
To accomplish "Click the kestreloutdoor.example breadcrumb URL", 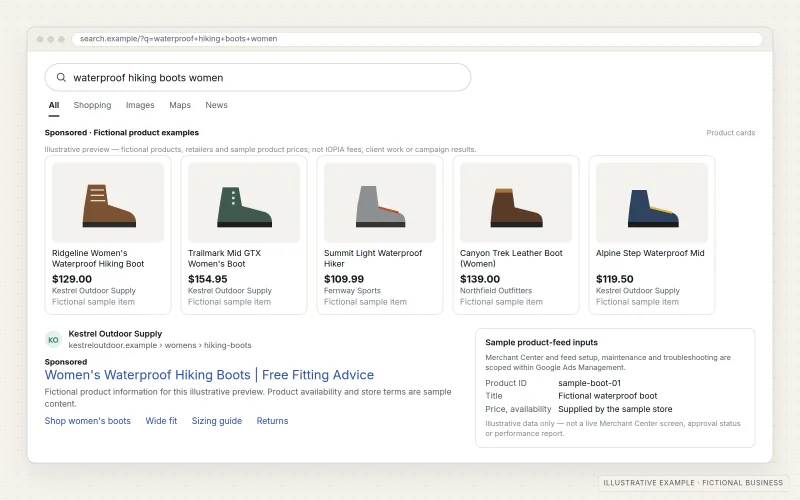I will [160, 345].
